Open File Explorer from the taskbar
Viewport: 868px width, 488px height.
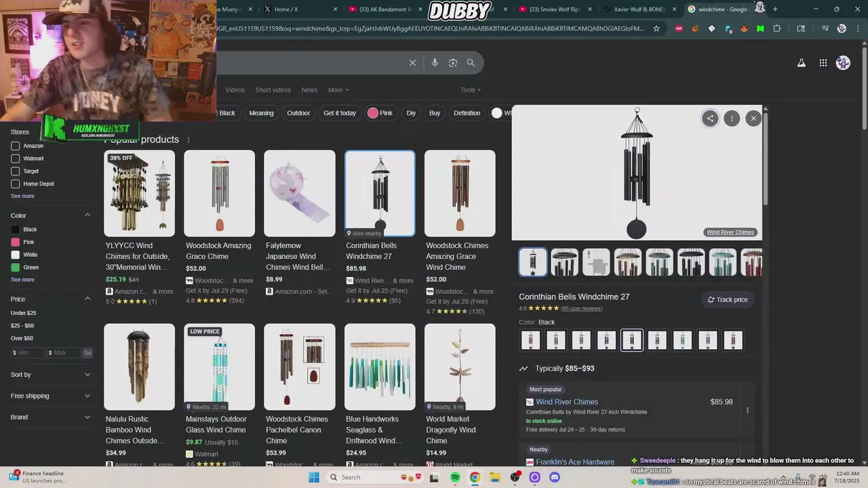495,477
